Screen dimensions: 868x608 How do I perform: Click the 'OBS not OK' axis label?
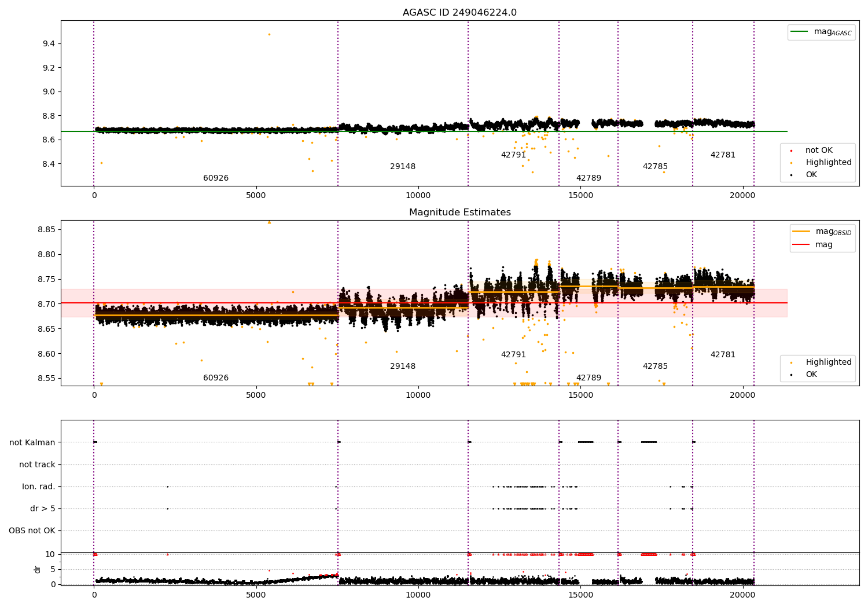click(x=32, y=531)
